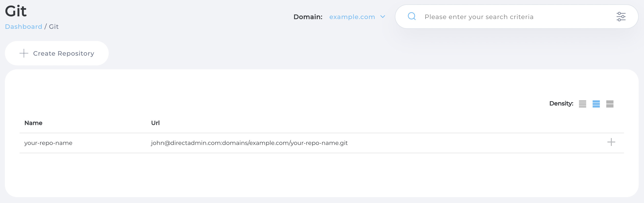
Task: Click the Git breadcrumb item
Action: [54, 27]
